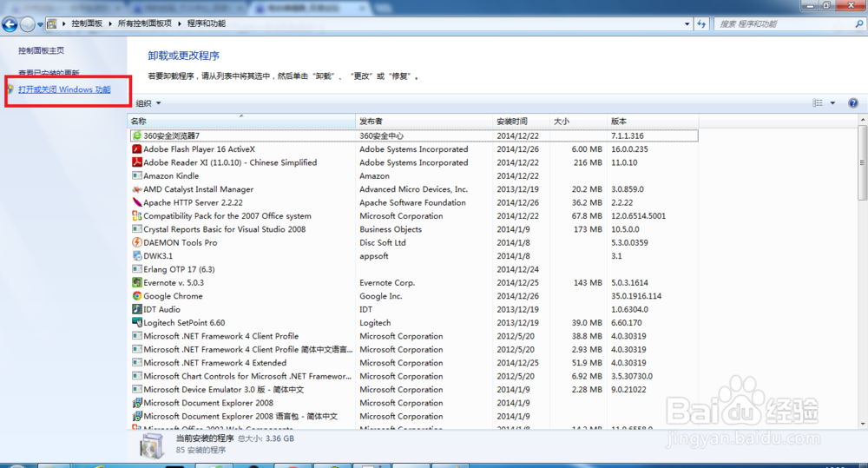Click size 216 MB for Adobe Reader

coord(588,163)
